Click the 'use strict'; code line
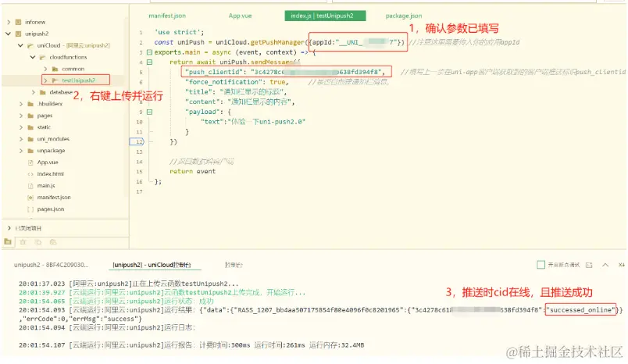This screenshot has width=628, height=364. coord(179,32)
